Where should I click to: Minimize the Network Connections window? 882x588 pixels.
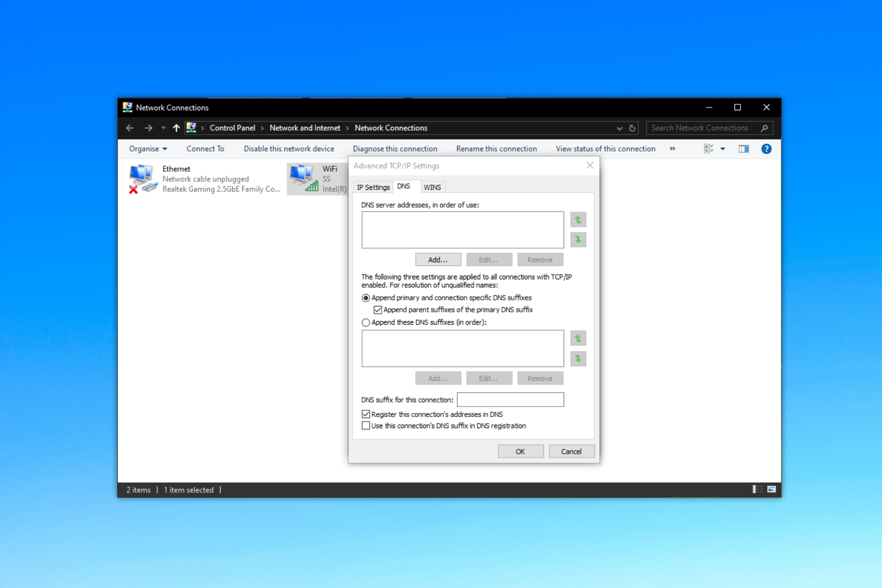[709, 107]
